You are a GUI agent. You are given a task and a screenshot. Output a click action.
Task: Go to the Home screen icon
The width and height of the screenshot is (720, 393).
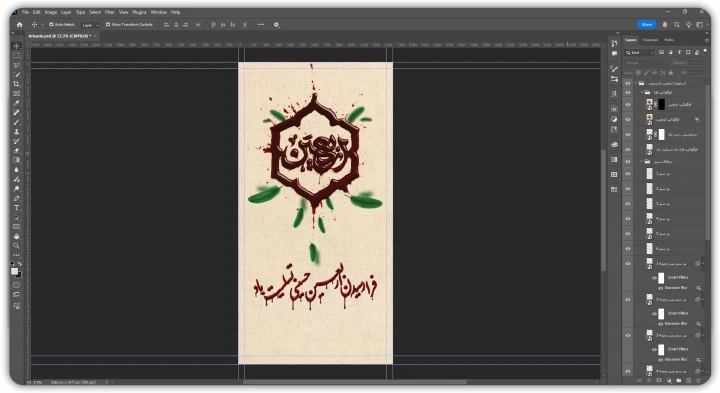click(19, 25)
